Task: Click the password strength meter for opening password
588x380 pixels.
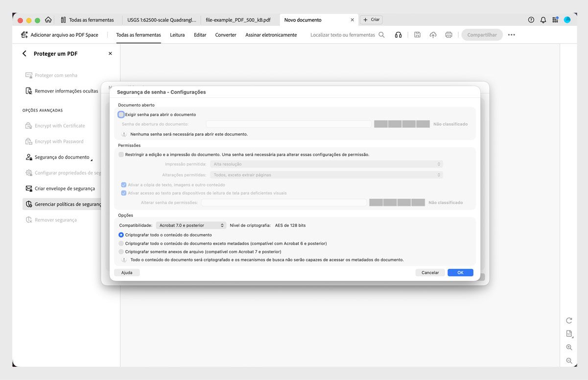Action: coord(402,124)
